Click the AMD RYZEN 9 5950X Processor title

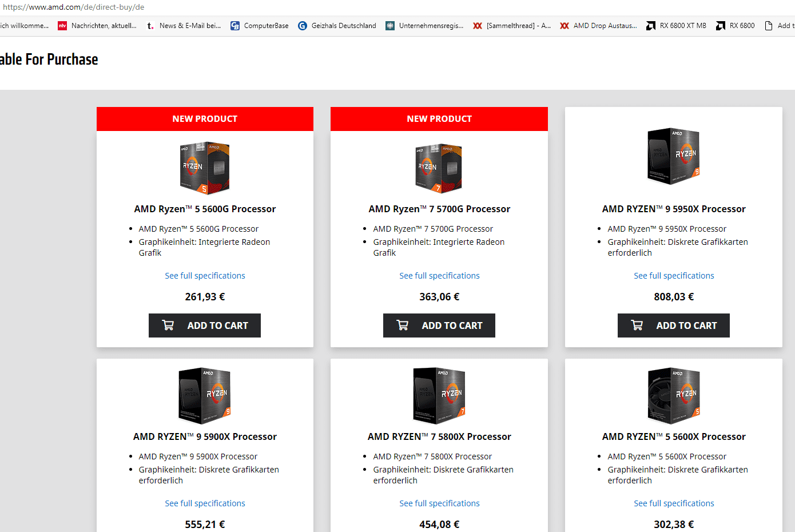[674, 209]
